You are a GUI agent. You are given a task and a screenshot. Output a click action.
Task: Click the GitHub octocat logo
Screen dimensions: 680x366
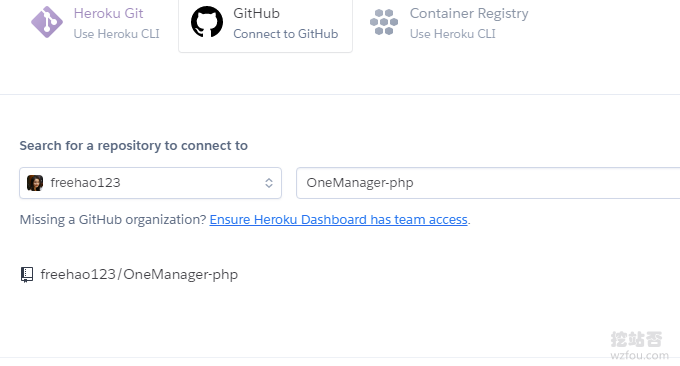tap(207, 22)
